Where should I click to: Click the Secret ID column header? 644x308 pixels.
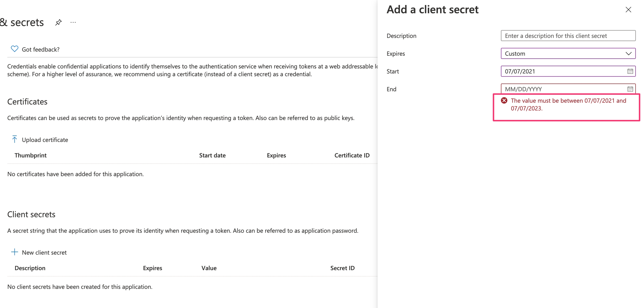coord(342,268)
